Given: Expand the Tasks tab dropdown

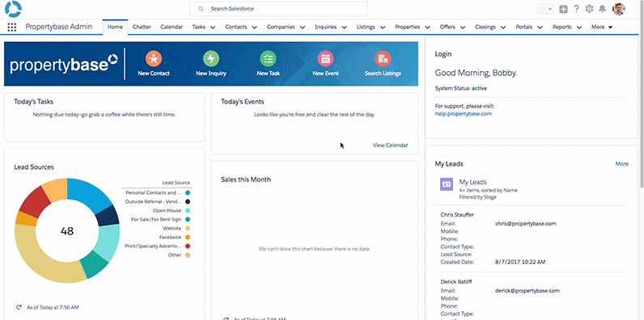Looking at the screenshot, I should click(213, 27).
